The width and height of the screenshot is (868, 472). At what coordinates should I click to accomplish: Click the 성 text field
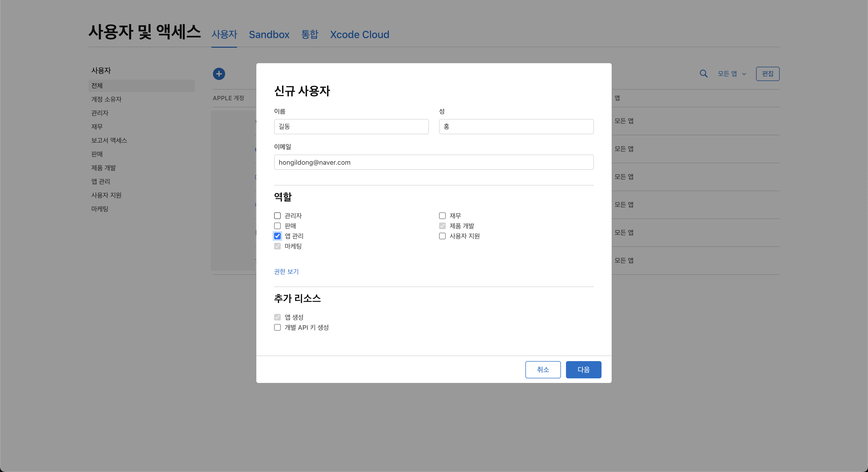click(x=516, y=127)
